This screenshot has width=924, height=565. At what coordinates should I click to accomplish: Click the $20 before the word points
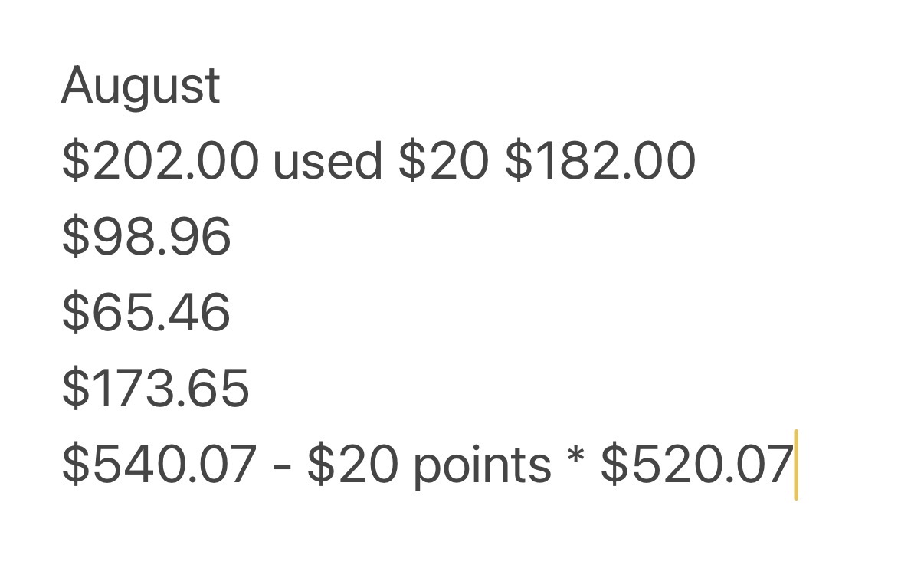pos(352,465)
